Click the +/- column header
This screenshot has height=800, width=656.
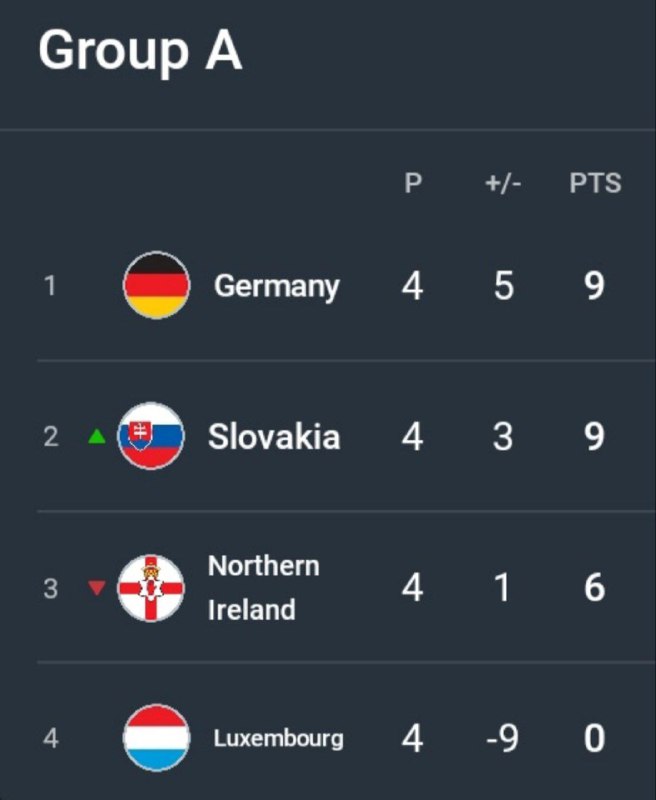(x=503, y=183)
